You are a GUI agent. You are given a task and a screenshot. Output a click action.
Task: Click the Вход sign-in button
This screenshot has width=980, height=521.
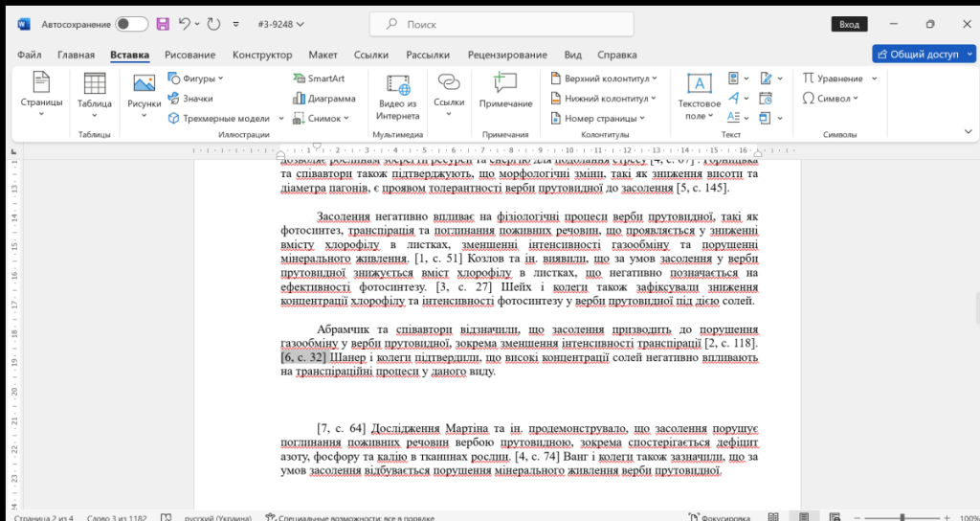pyautogui.click(x=849, y=23)
